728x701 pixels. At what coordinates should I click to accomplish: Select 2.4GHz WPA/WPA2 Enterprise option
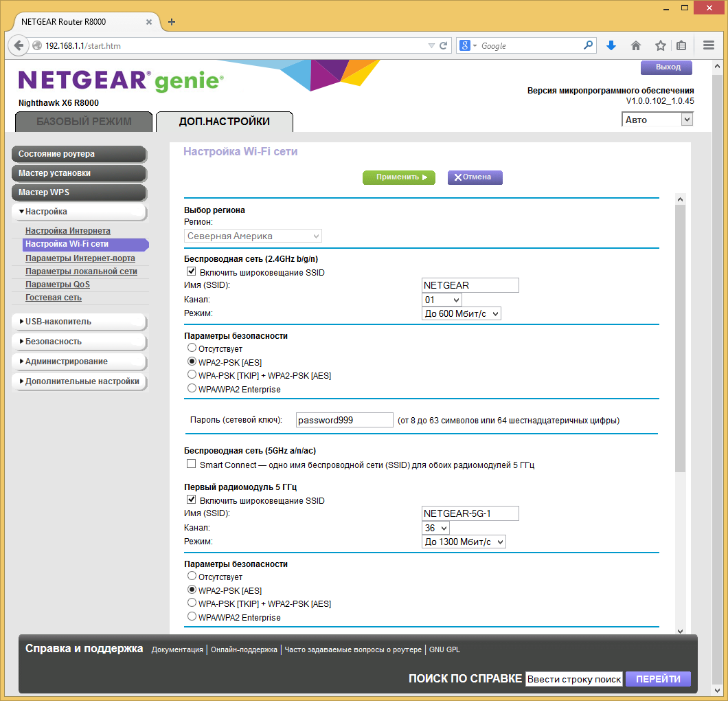click(192, 388)
